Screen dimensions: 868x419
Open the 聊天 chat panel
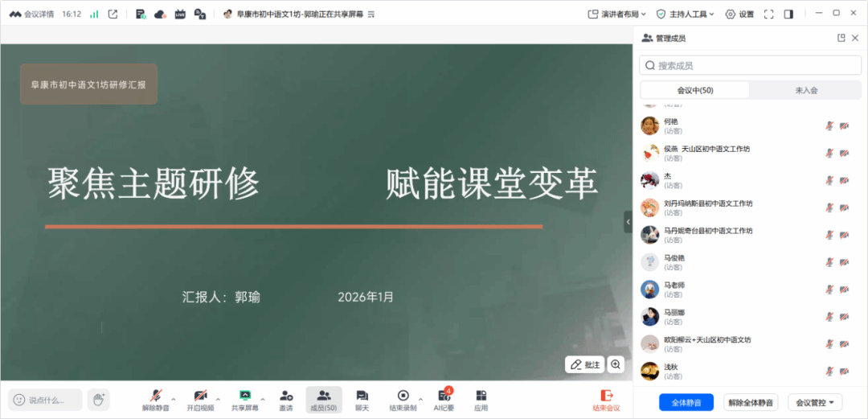pos(362,400)
